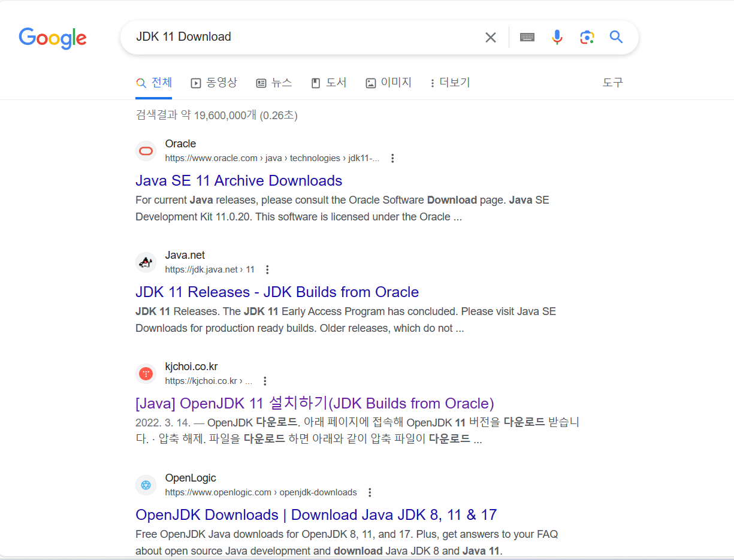Click the openlogic.com openjdk-downloads URL

coord(261,492)
